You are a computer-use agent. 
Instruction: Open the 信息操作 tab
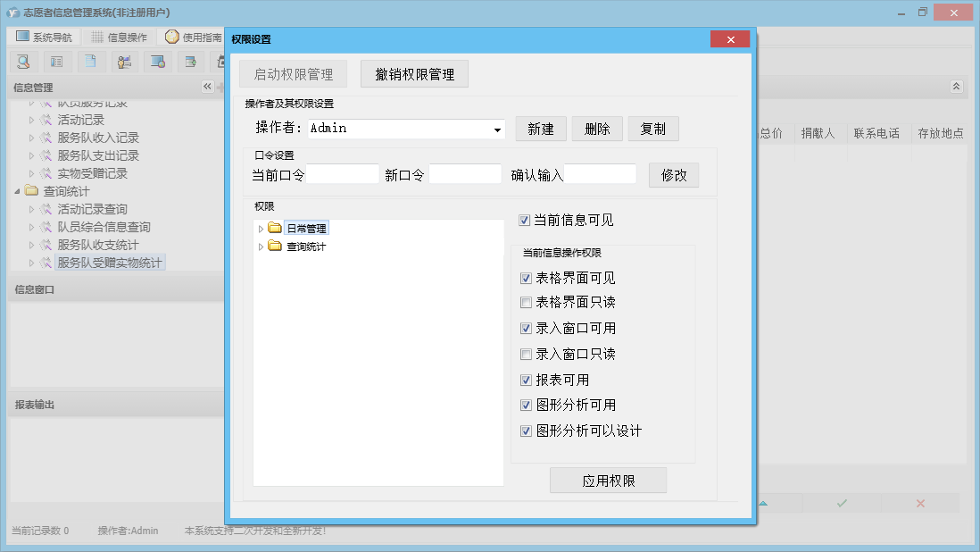pyautogui.click(x=120, y=37)
